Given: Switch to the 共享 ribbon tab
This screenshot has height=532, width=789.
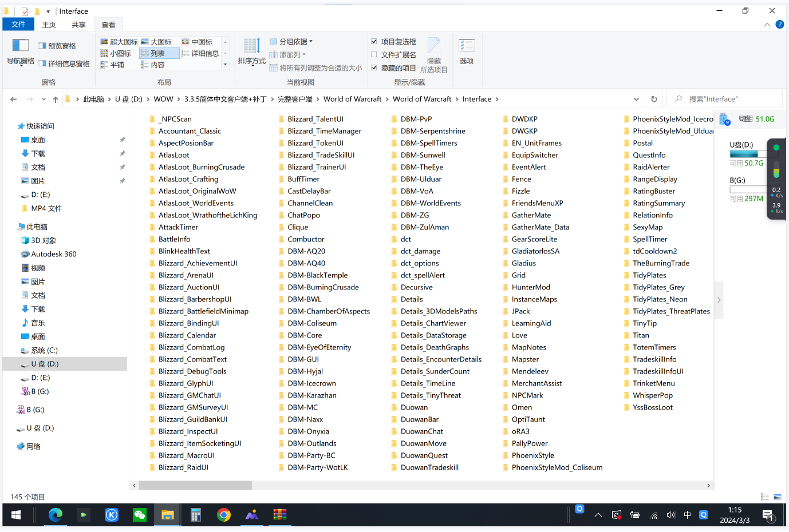Looking at the screenshot, I should 78,25.
